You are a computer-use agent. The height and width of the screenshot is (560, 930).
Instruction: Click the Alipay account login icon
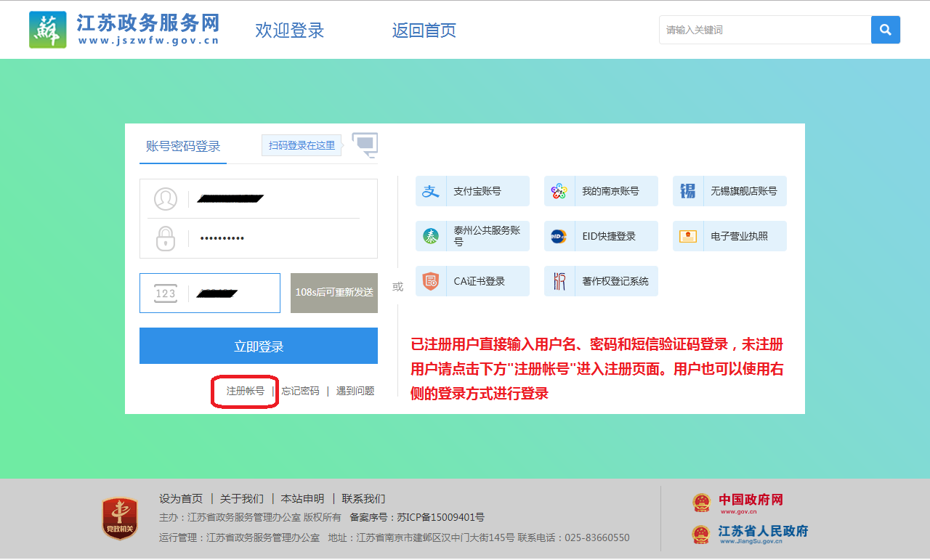click(432, 191)
